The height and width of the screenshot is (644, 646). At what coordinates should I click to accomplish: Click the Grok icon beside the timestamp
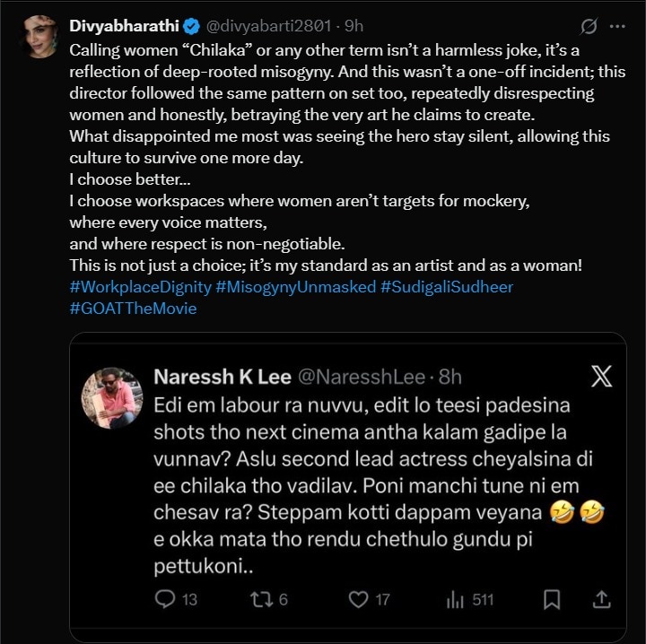[589, 26]
